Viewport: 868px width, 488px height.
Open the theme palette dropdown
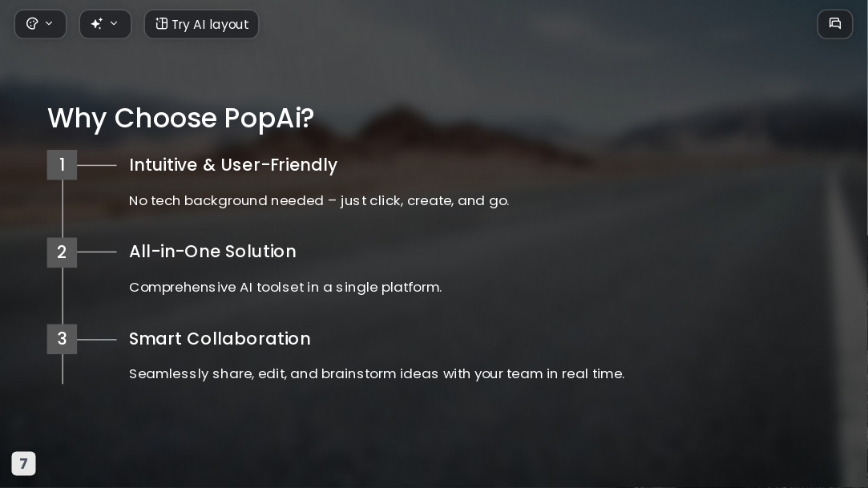pyautogui.click(x=40, y=24)
